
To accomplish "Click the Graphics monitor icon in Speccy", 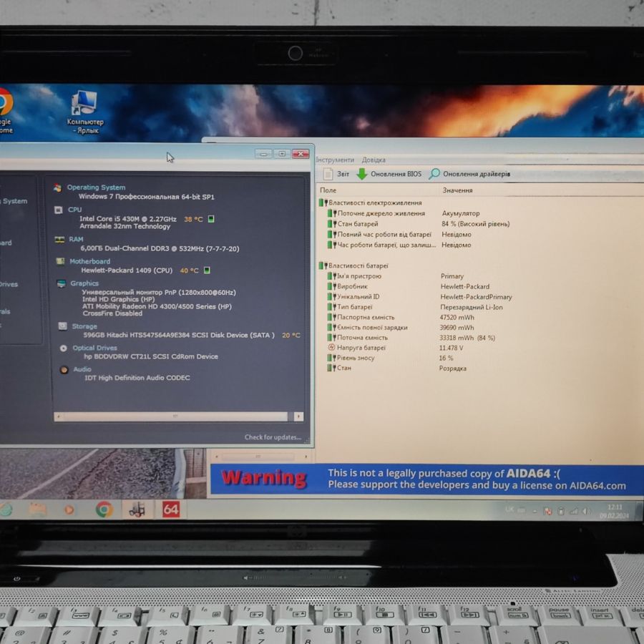I will [x=62, y=283].
